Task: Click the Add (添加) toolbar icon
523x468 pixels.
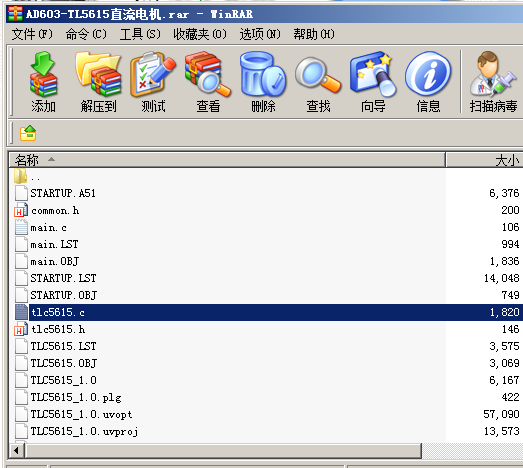Action: click(43, 82)
